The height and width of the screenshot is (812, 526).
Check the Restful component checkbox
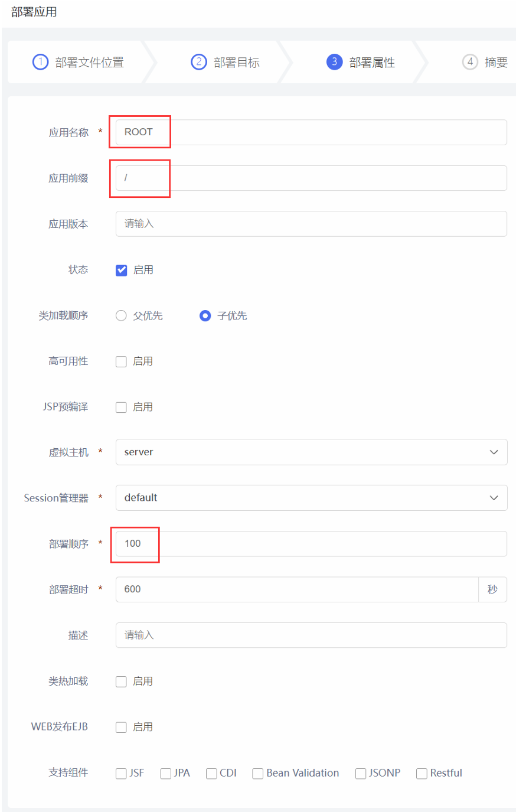point(422,774)
